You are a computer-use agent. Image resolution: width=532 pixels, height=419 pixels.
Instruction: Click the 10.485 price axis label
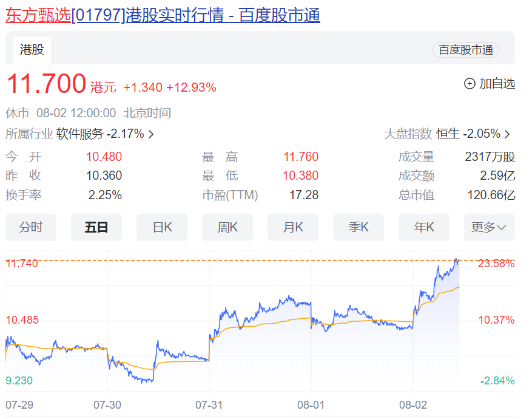pos(22,320)
